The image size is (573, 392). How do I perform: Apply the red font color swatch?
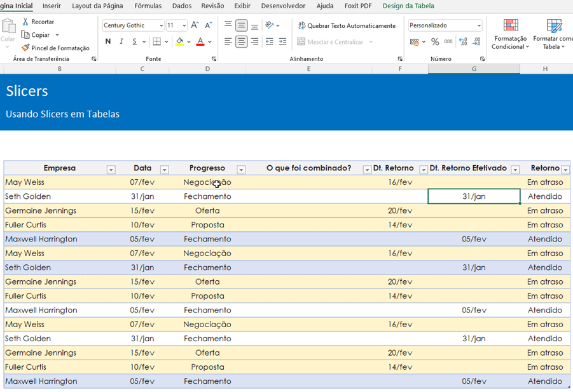(200, 42)
